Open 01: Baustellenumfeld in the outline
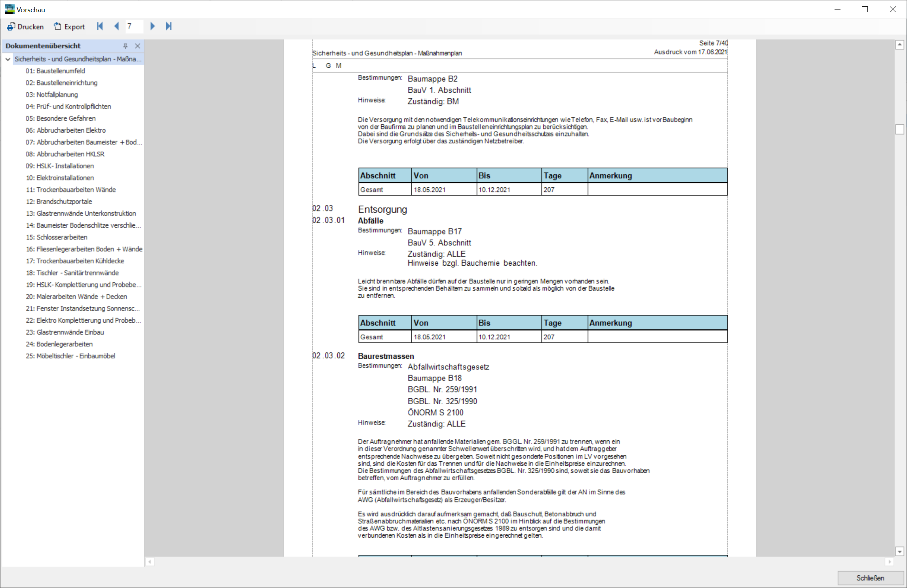The width and height of the screenshot is (907, 588). [x=55, y=71]
